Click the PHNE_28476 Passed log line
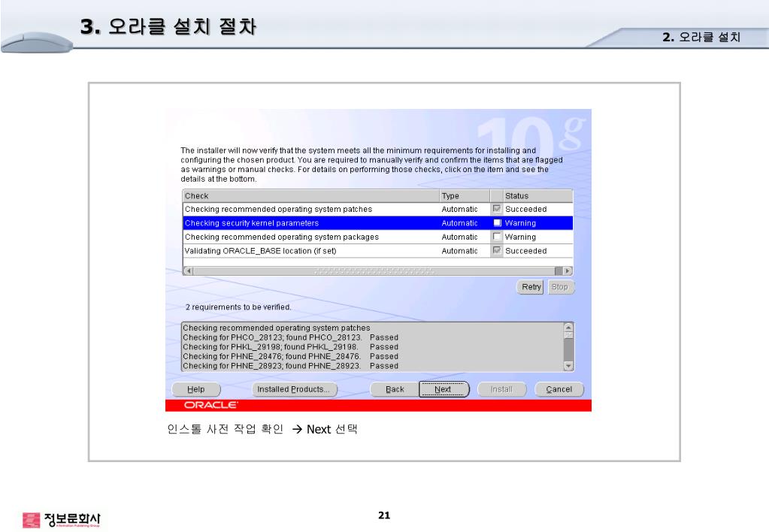Image resolution: width=769 pixels, height=532 pixels. pyautogui.click(x=290, y=356)
